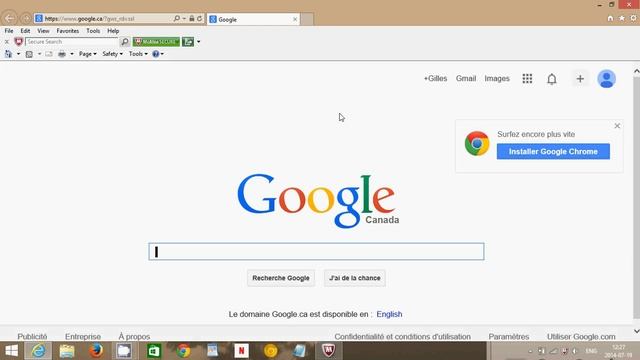Click the McAfee SECURE green badge

tap(156, 42)
